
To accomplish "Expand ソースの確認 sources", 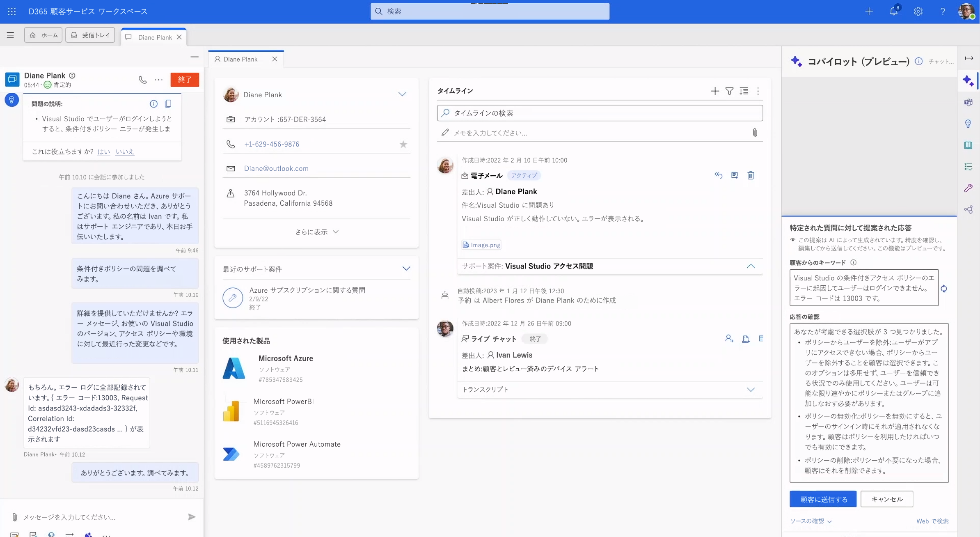I will 811,521.
